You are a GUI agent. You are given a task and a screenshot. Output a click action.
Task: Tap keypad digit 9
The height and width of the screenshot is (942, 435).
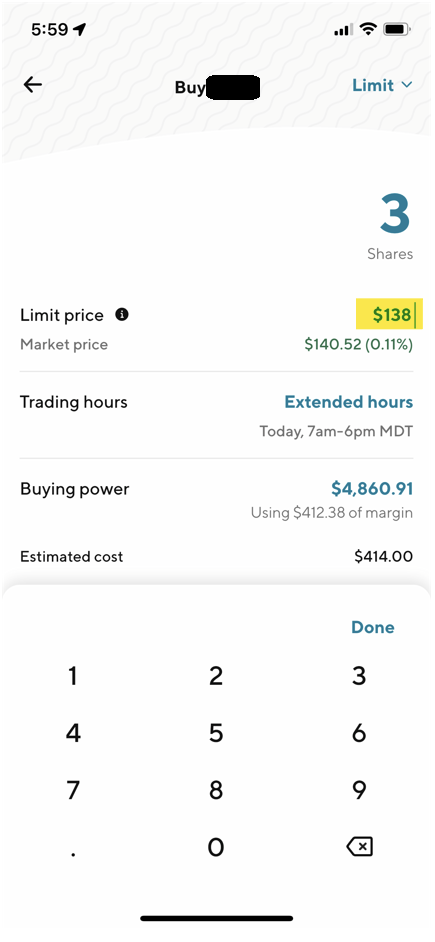tap(359, 790)
